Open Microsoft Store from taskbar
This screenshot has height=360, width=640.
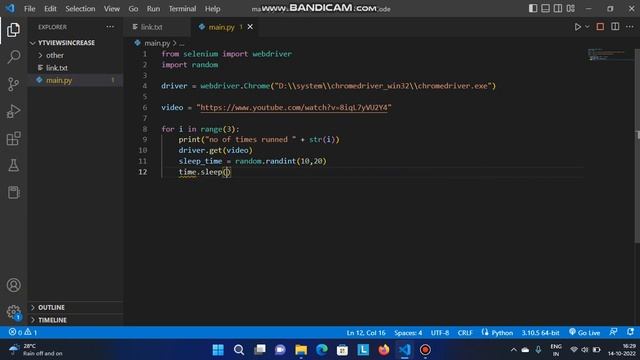tap(342, 350)
